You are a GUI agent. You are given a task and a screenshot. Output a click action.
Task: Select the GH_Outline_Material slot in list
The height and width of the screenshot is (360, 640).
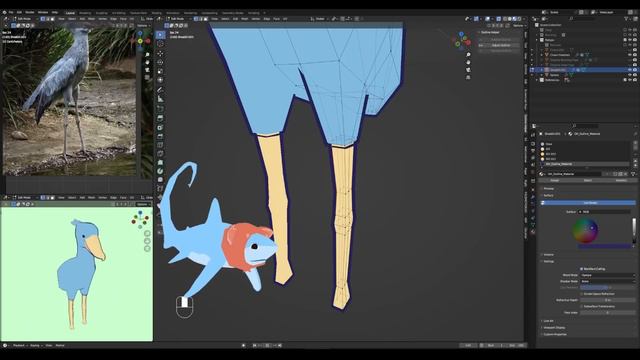click(x=585, y=164)
